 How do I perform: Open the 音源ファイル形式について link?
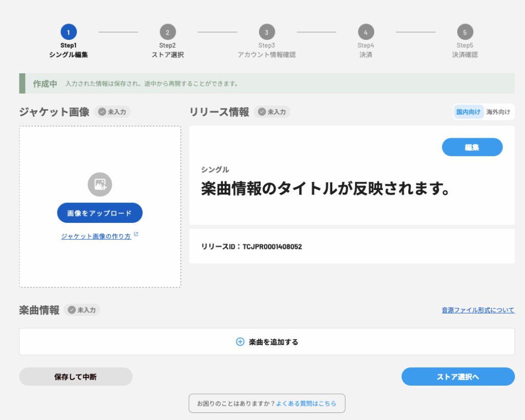tap(478, 310)
